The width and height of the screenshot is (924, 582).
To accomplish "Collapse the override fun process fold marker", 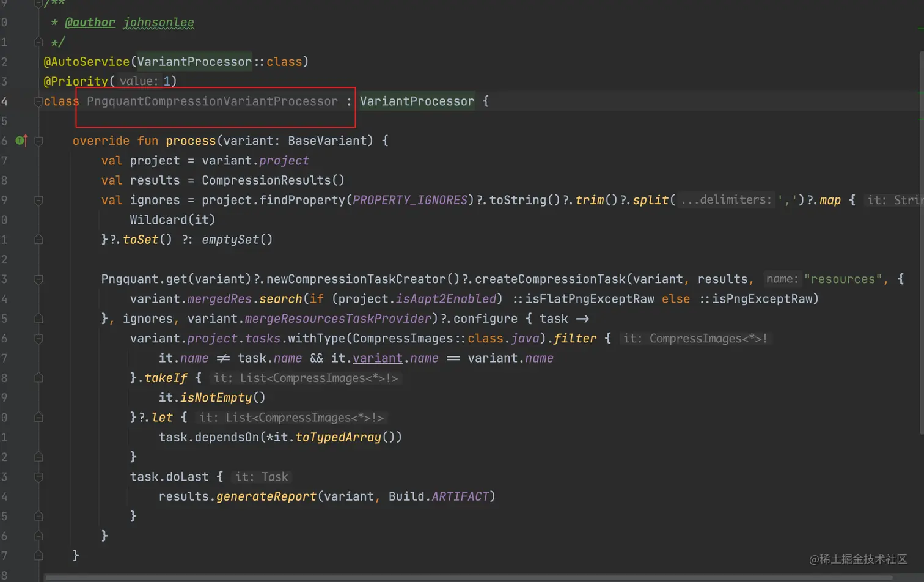I will 38,141.
